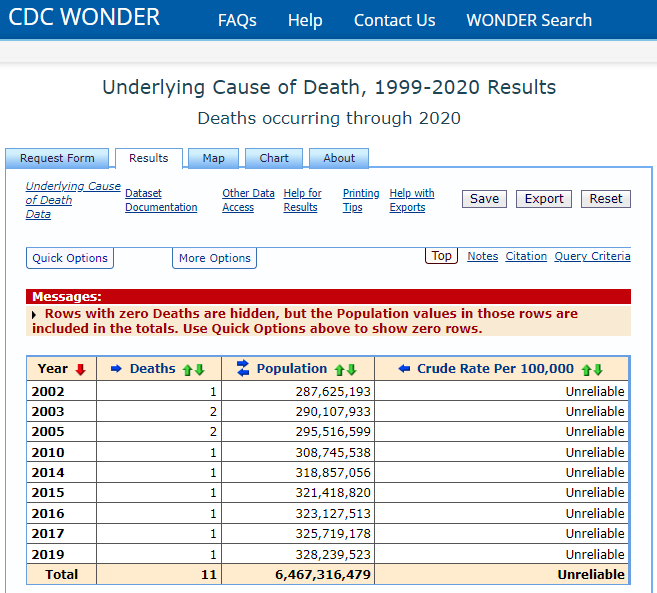Click population value 290,107,933

click(x=333, y=412)
